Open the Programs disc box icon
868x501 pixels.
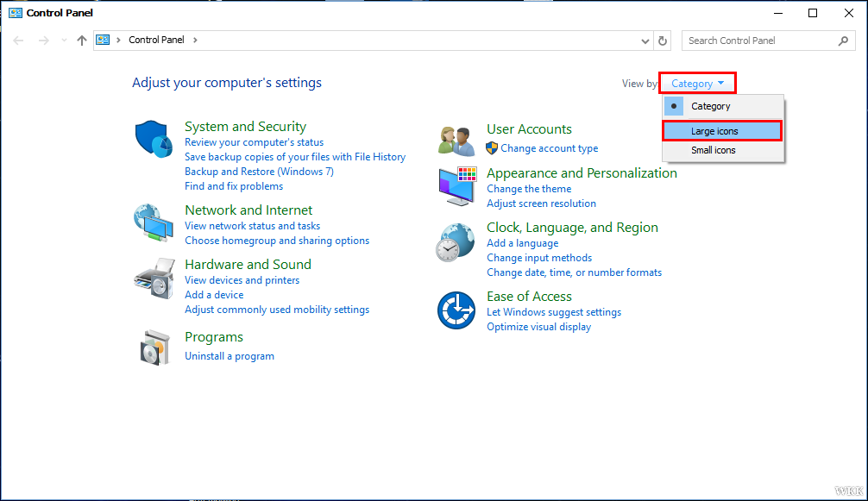click(154, 348)
